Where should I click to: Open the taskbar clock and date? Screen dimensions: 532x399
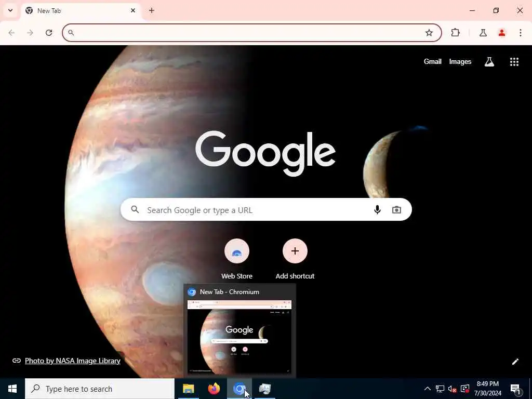pos(487,389)
